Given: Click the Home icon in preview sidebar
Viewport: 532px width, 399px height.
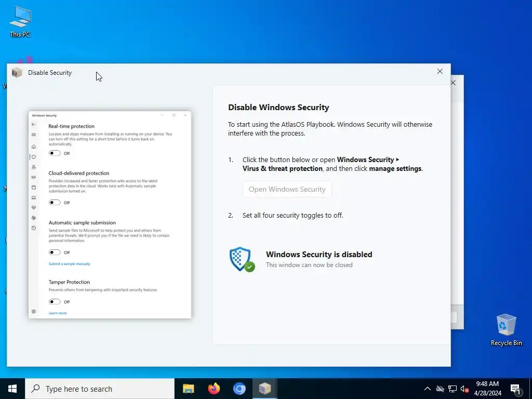Looking at the screenshot, I should pyautogui.click(x=34, y=147).
